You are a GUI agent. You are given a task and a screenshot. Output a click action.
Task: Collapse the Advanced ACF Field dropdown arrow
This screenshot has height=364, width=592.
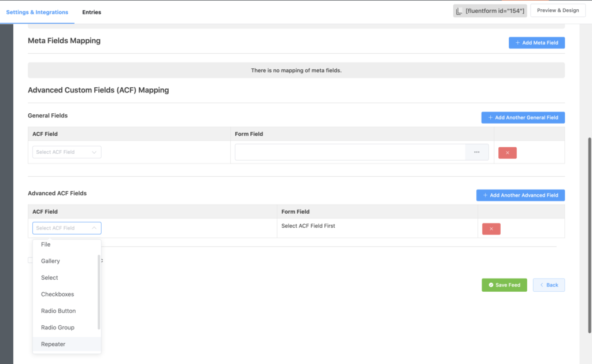point(94,228)
